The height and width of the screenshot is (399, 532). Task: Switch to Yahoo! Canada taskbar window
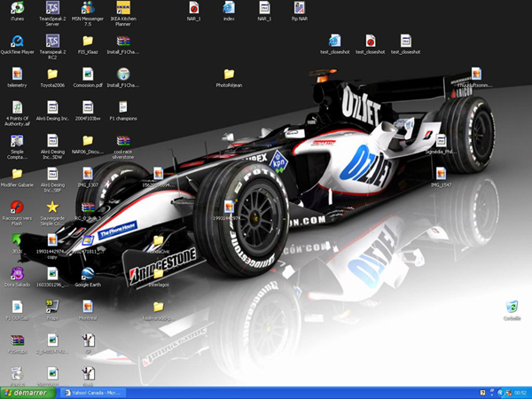92,393
